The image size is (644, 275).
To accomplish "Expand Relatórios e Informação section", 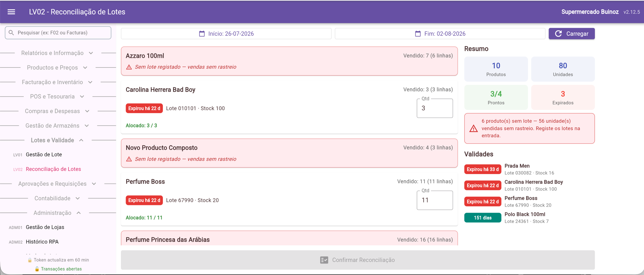I will 58,53.
